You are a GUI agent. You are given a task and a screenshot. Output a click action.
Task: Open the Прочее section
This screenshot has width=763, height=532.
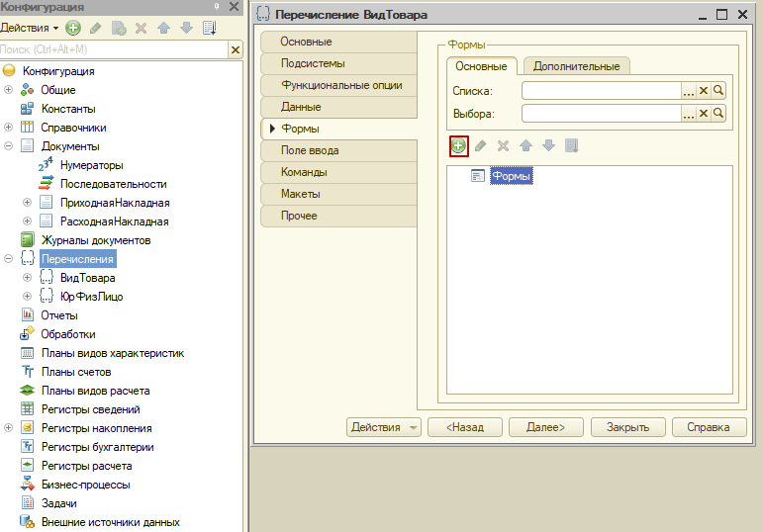click(339, 216)
